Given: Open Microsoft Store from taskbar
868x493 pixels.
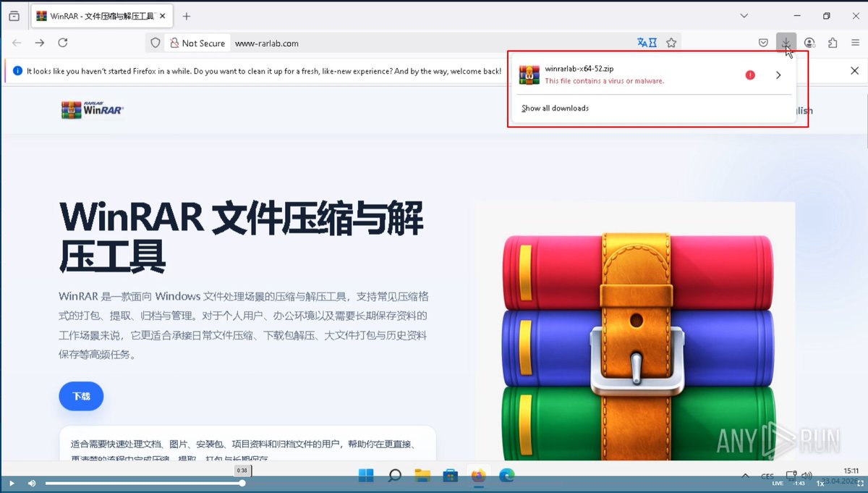Looking at the screenshot, I should tap(451, 476).
